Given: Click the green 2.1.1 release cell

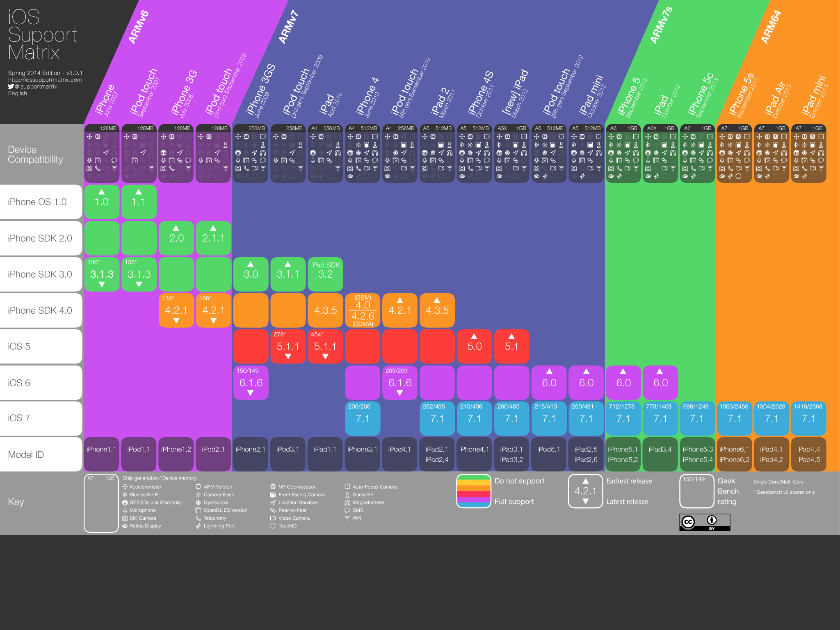Looking at the screenshot, I should pyautogui.click(x=213, y=238).
